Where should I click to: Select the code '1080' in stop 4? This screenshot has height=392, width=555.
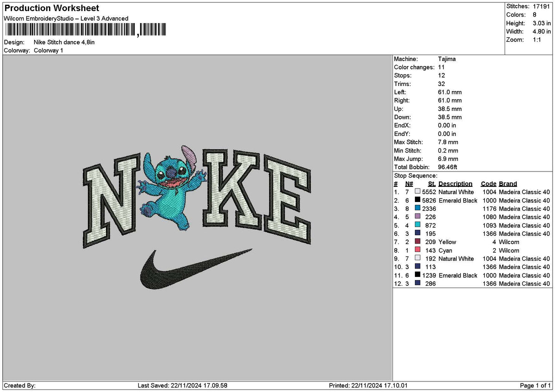489,217
